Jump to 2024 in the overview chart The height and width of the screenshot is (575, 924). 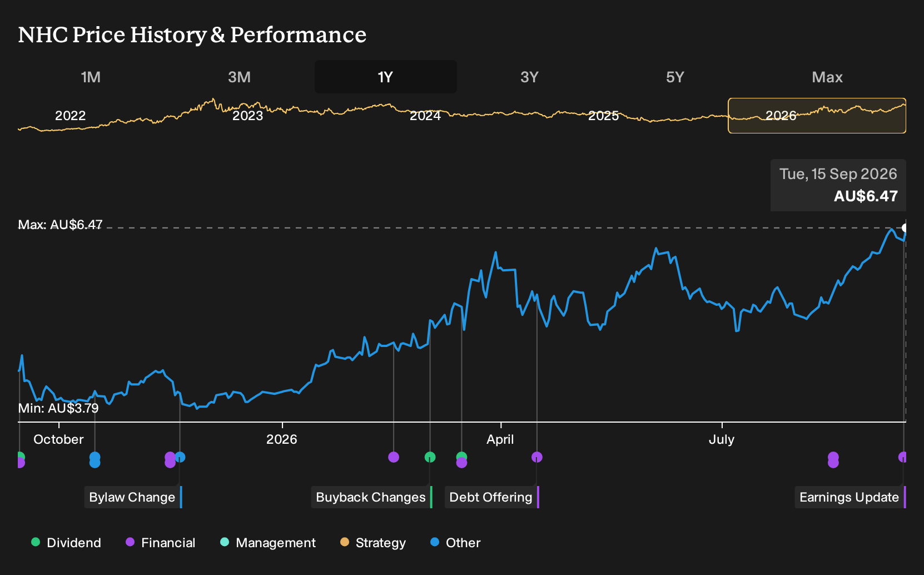[x=425, y=116]
